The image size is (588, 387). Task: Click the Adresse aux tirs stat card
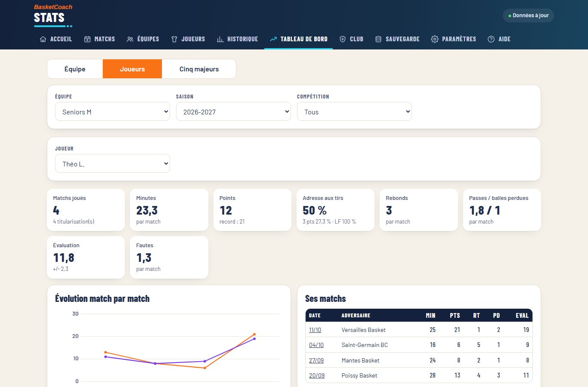(336, 210)
